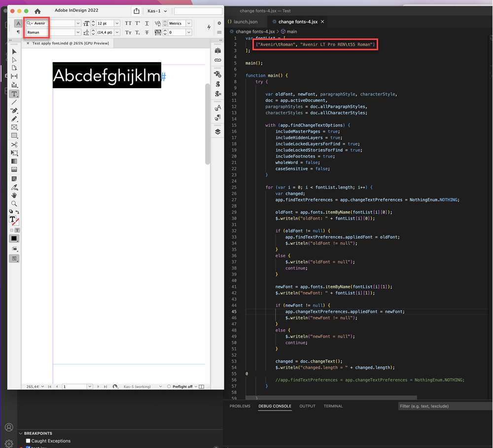Open the tracking value dropdown
493x448 pixels.
pyautogui.click(x=189, y=33)
